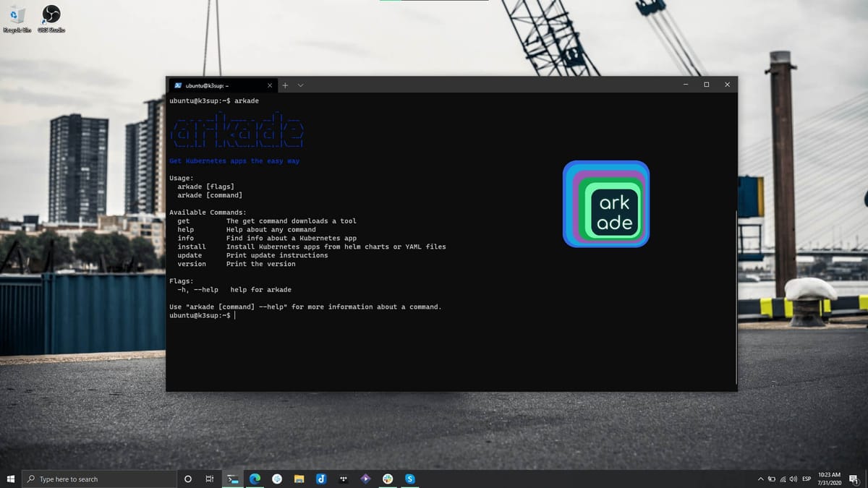The height and width of the screenshot is (488, 868).
Task: Launch Microsoft Edge from the taskbar
Action: coord(255,479)
